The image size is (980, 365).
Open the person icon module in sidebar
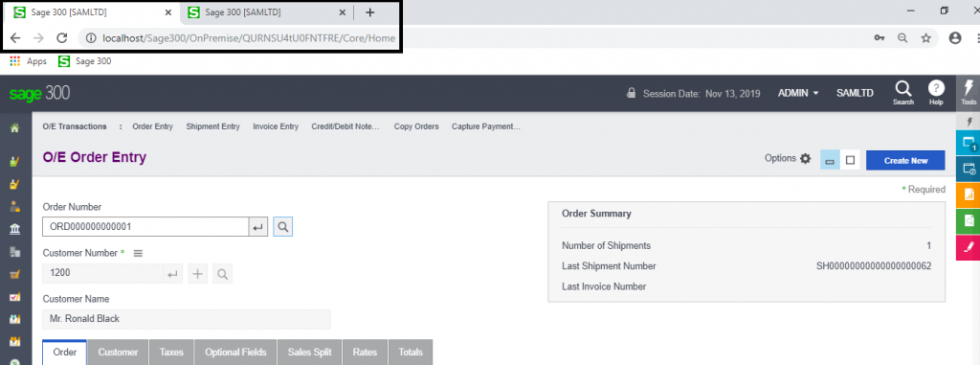[15, 207]
